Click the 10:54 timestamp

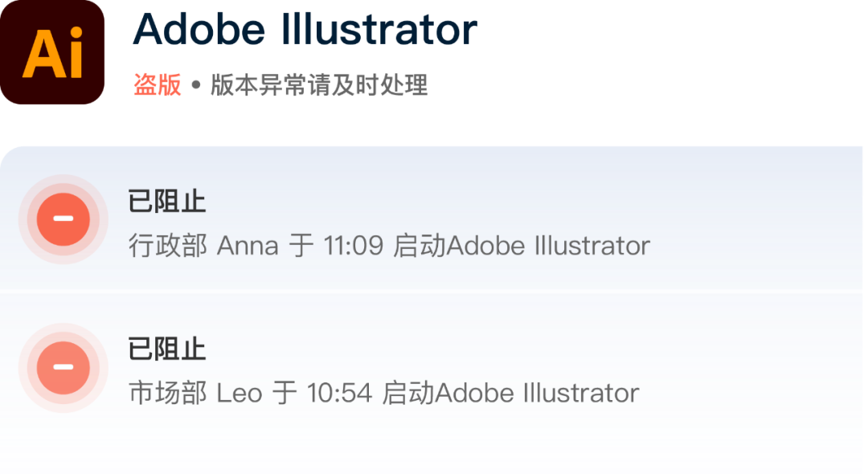tap(340, 394)
